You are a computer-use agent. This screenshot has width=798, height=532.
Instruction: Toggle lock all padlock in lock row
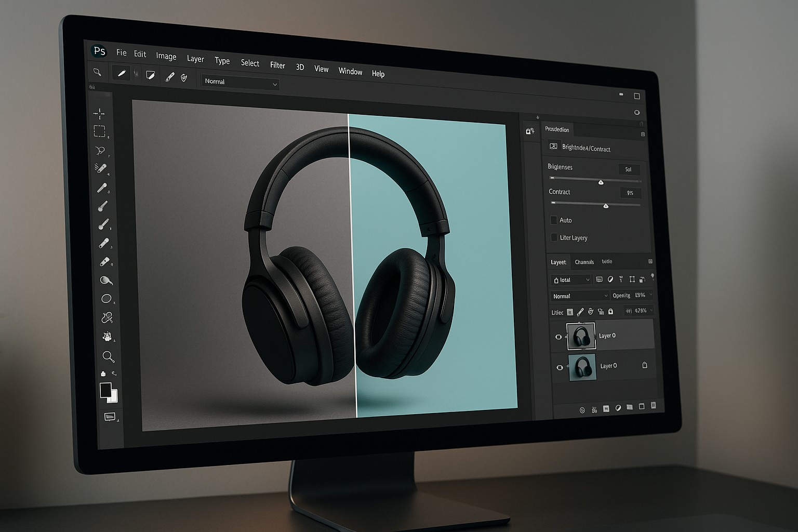(x=611, y=312)
